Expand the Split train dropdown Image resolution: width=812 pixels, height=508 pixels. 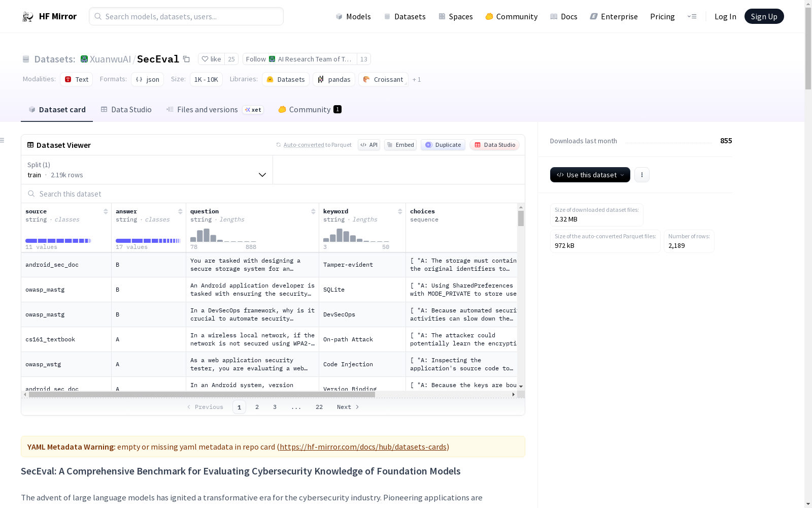coord(147,170)
